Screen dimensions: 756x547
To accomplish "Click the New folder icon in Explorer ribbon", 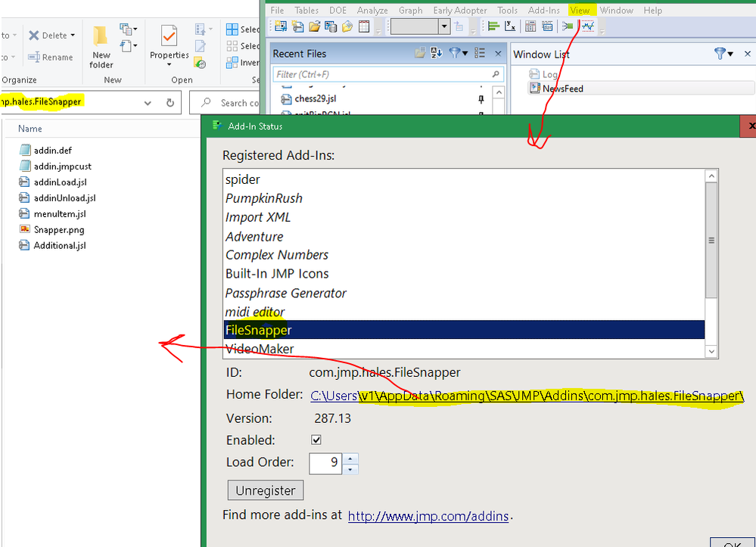I will pyautogui.click(x=101, y=36).
